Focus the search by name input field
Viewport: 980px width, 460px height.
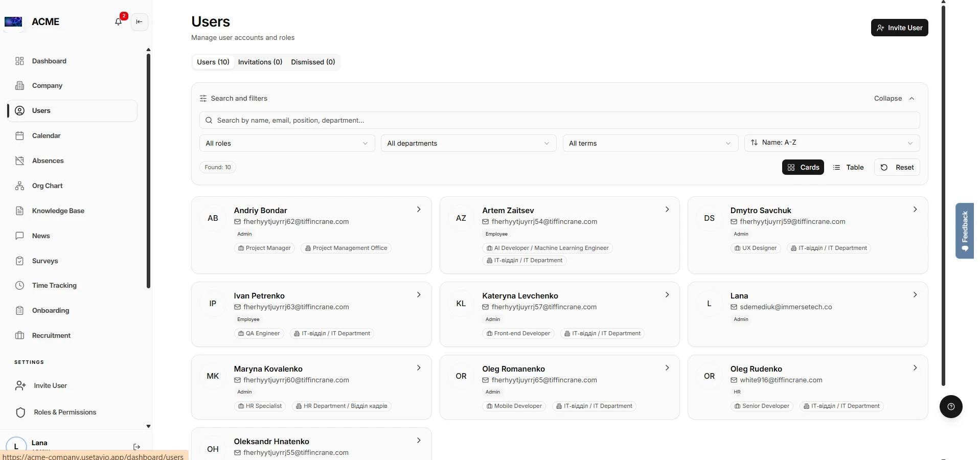point(559,120)
